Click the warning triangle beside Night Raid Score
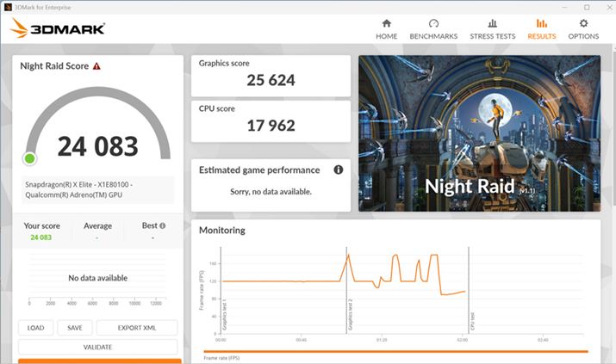Screen dimensions: 616x364 96,66
